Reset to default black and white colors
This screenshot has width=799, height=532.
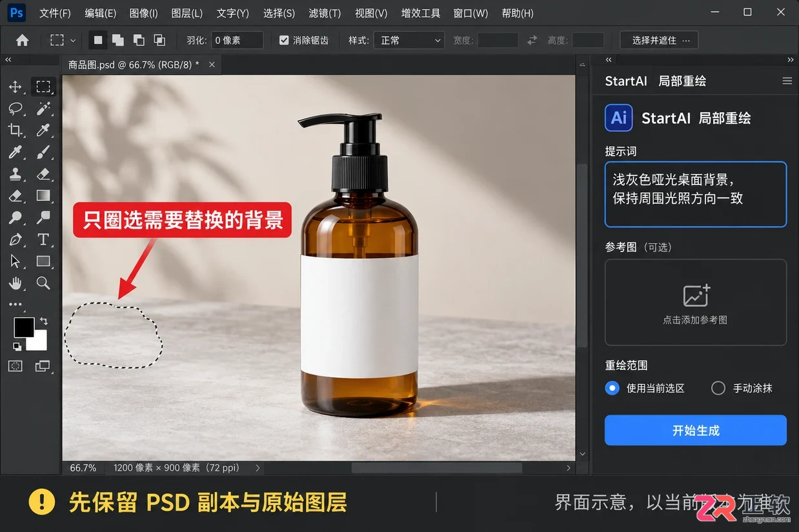point(17,347)
